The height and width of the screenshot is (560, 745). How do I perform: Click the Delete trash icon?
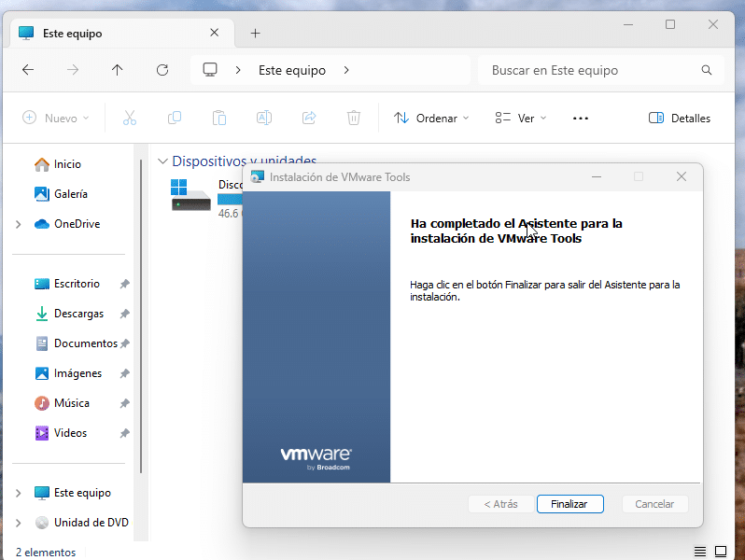tap(354, 118)
